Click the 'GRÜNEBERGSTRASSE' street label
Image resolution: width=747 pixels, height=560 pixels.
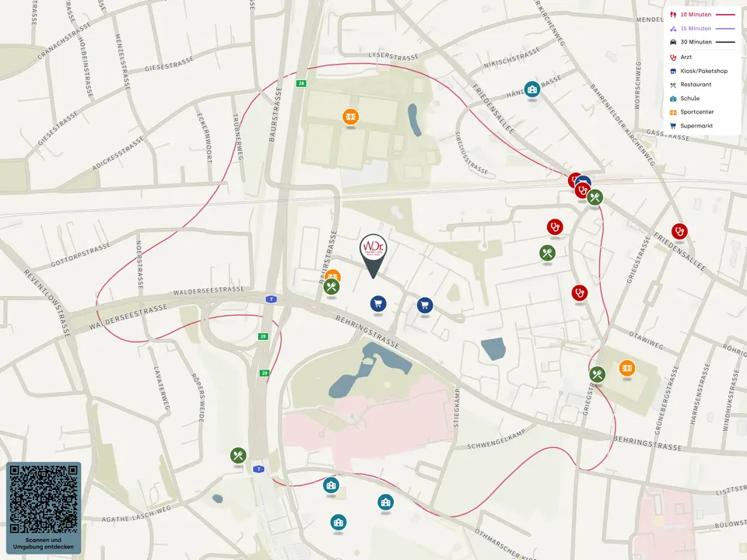tap(667, 400)
